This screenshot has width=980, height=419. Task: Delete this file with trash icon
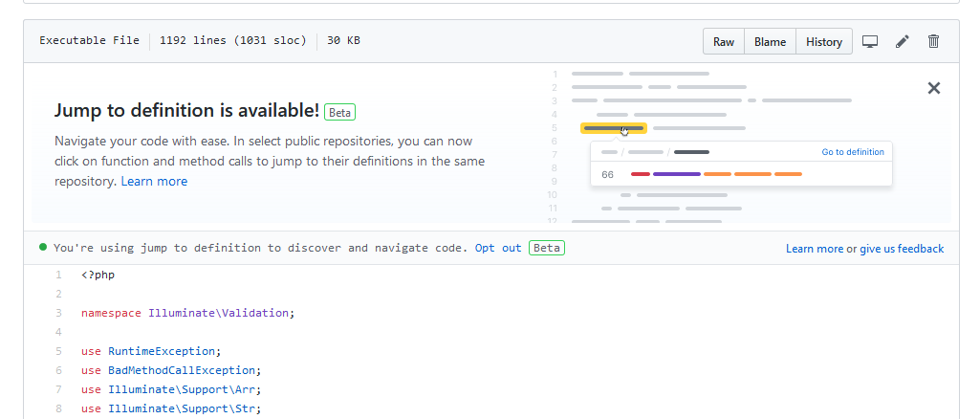coord(934,41)
